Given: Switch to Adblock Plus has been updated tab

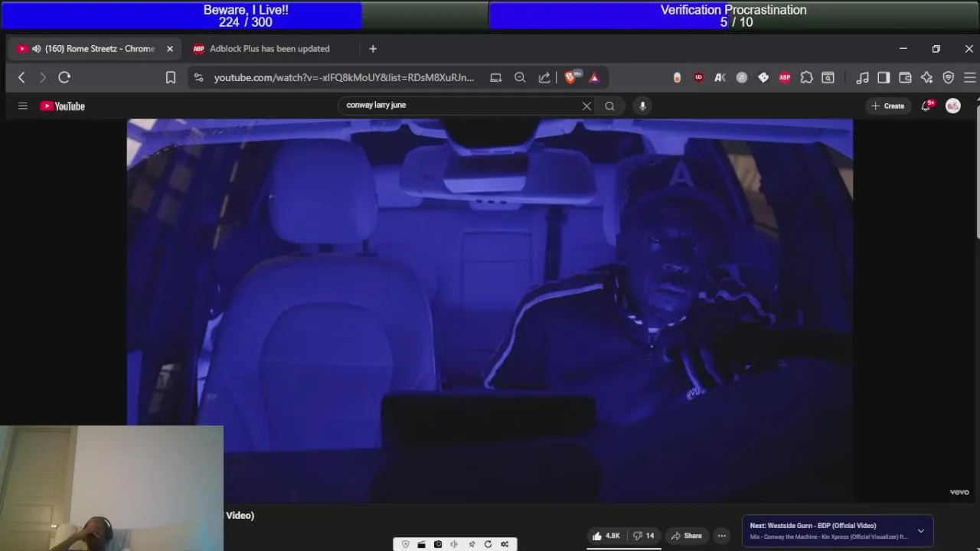Looking at the screenshot, I should [269, 49].
